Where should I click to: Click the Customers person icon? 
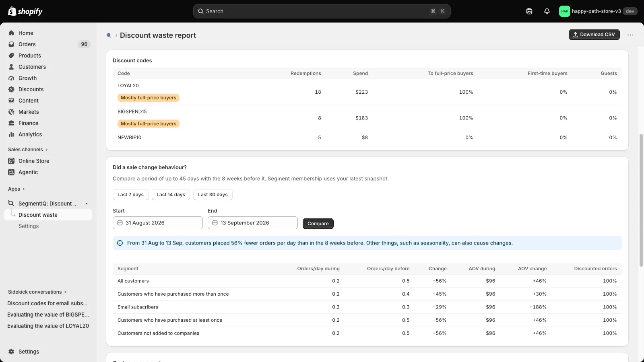(11, 67)
